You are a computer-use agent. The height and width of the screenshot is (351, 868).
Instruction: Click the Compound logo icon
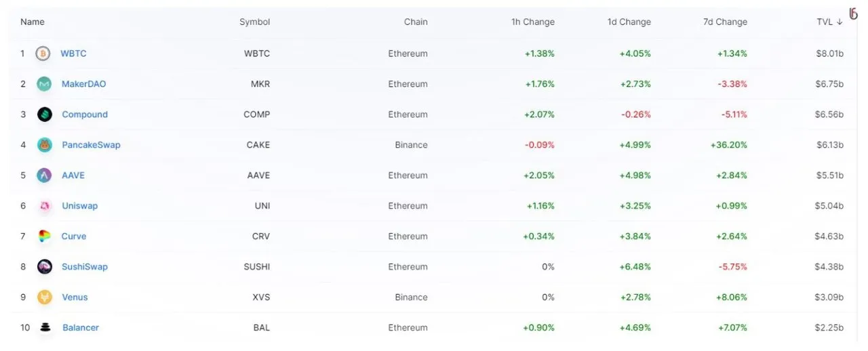click(44, 115)
